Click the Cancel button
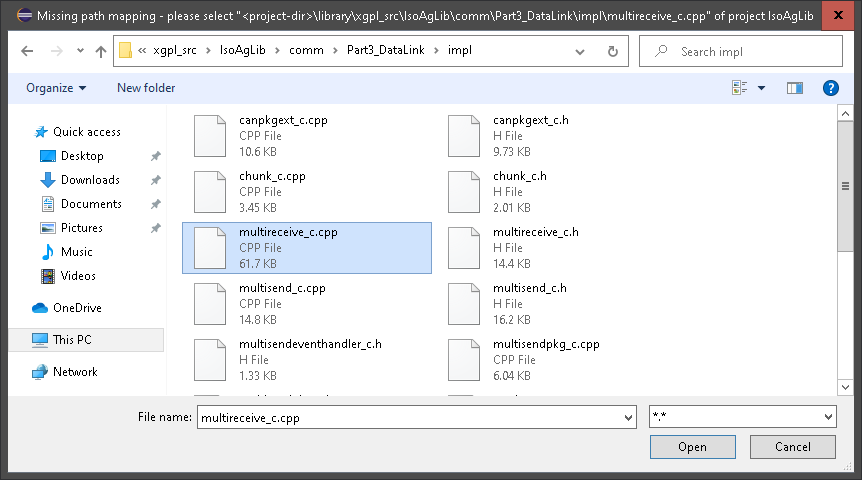This screenshot has height=480, width=862. [x=793, y=447]
